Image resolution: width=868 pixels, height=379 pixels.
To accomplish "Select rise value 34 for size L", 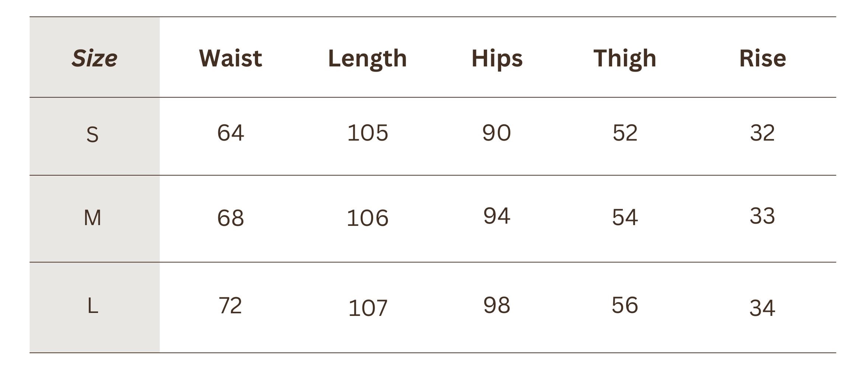I will [762, 308].
